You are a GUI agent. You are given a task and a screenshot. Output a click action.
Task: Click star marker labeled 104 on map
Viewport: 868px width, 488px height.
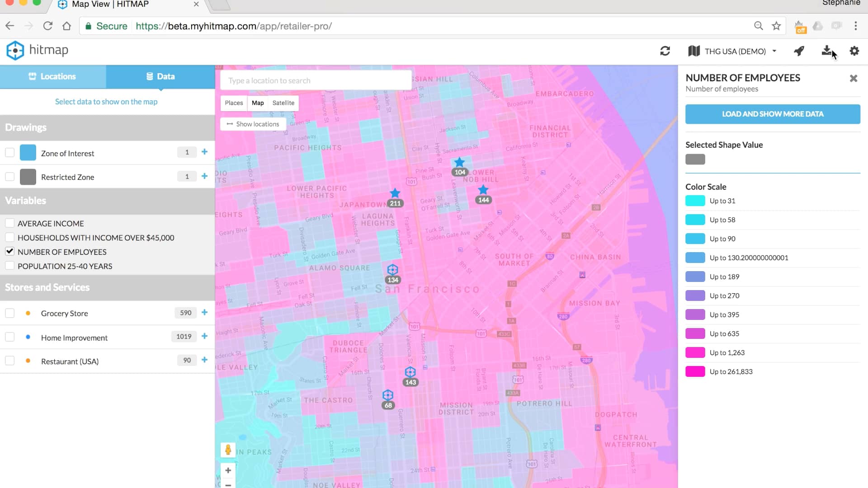coord(459,162)
